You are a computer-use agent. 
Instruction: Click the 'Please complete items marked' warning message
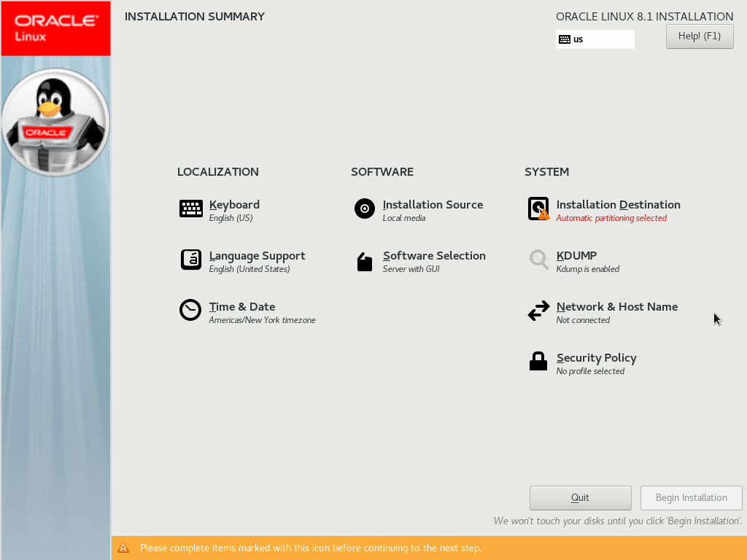311,548
